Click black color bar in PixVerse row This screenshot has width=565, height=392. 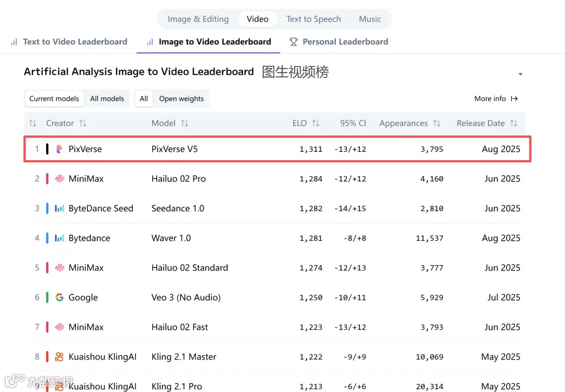coord(47,149)
